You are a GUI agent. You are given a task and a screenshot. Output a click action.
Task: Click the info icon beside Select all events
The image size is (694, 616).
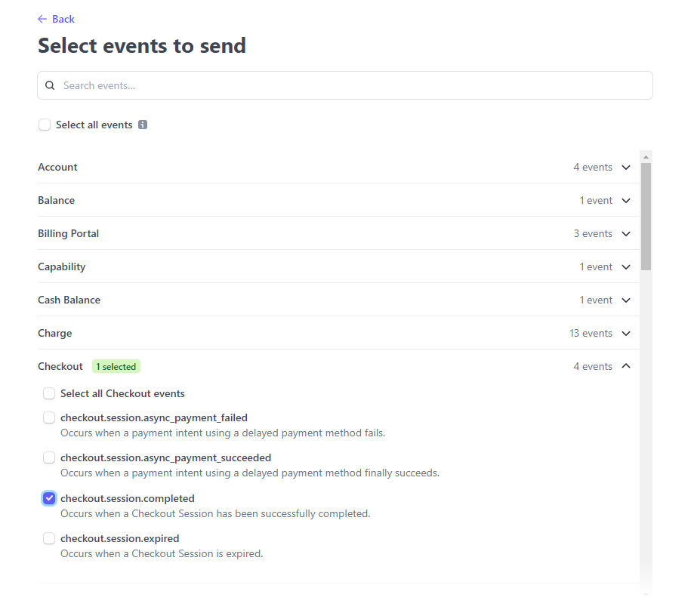point(143,125)
